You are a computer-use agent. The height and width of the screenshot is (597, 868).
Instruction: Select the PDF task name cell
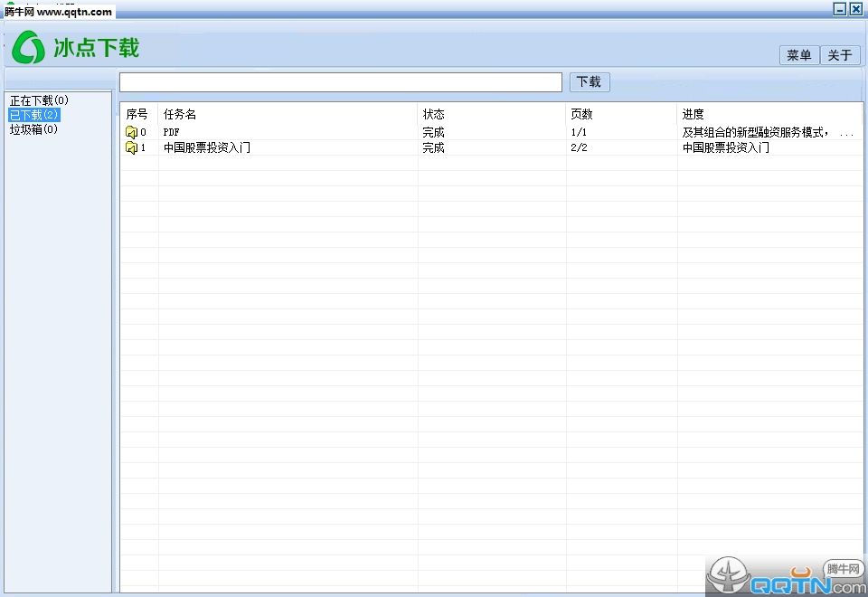[x=171, y=132]
